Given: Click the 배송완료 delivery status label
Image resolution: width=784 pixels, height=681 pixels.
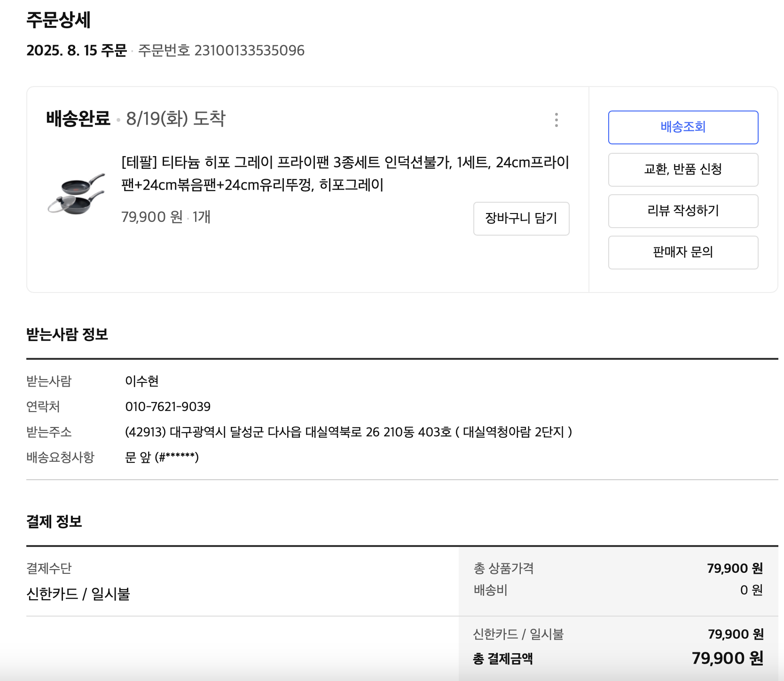Looking at the screenshot, I should (78, 119).
